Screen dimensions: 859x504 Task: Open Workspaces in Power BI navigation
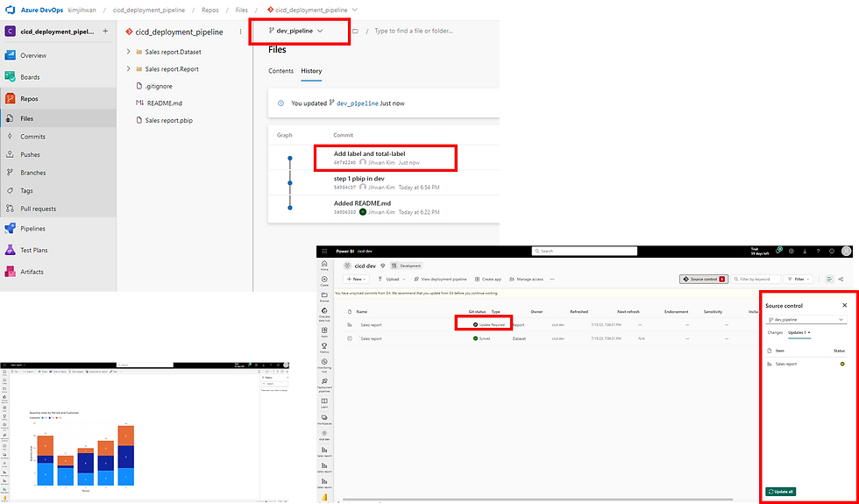(324, 420)
